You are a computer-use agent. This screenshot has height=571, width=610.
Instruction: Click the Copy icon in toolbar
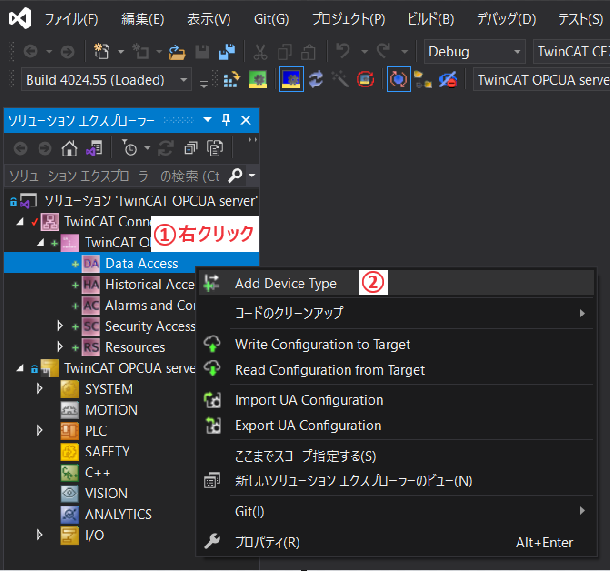(285, 52)
